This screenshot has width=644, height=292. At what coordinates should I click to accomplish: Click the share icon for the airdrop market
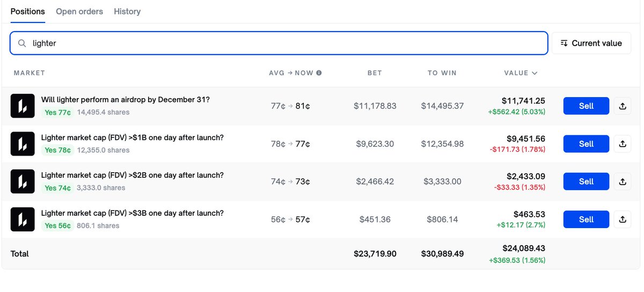[623, 106]
